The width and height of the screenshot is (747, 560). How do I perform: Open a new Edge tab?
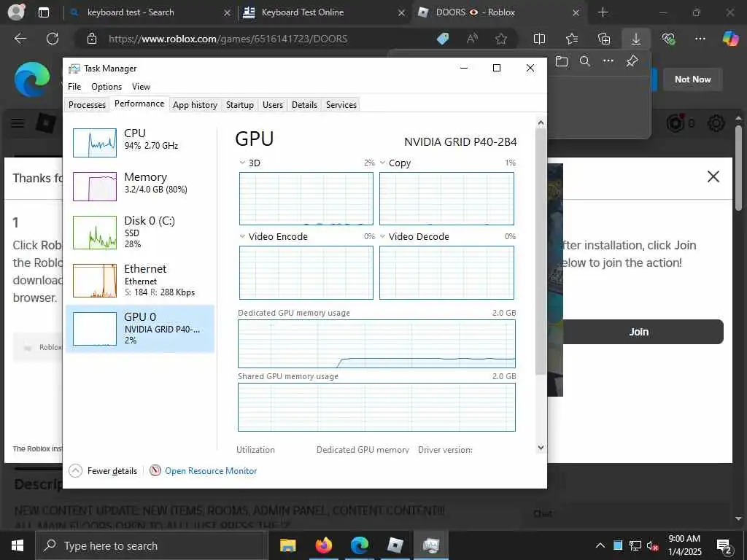click(603, 12)
